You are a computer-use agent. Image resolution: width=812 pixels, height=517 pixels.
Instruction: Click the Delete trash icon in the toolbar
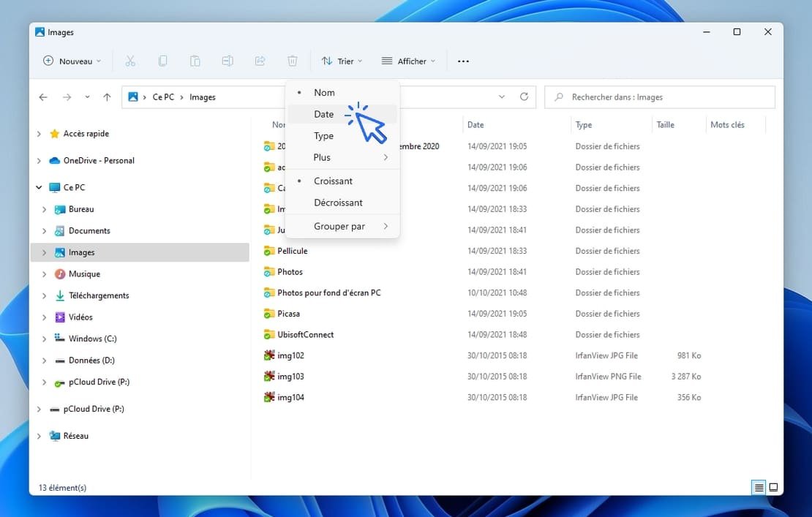(x=293, y=61)
